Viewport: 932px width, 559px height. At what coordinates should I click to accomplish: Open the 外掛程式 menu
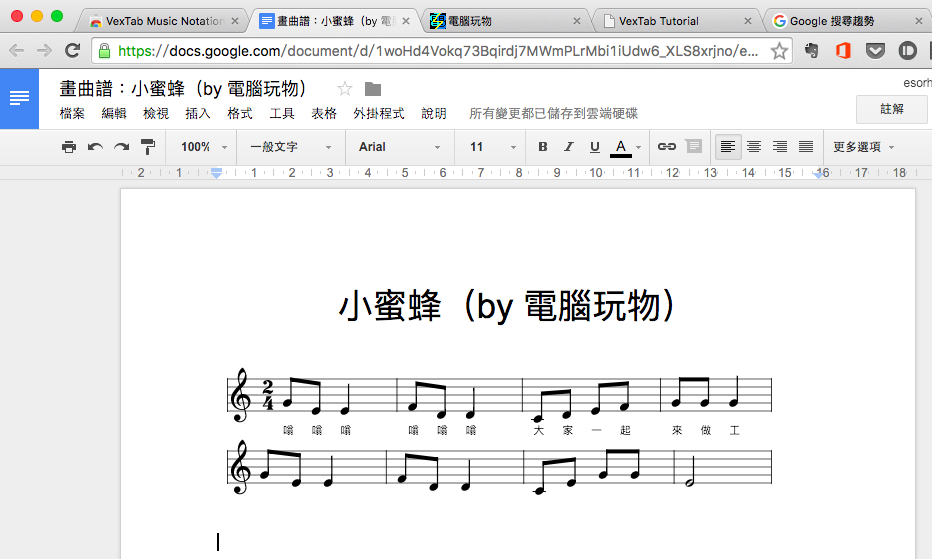pos(379,114)
